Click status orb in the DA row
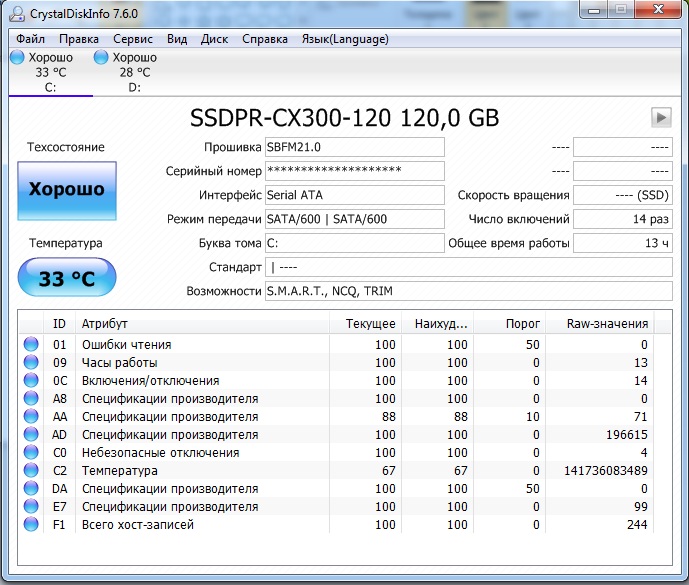Viewport: 689px width, 585px height. pyautogui.click(x=31, y=488)
